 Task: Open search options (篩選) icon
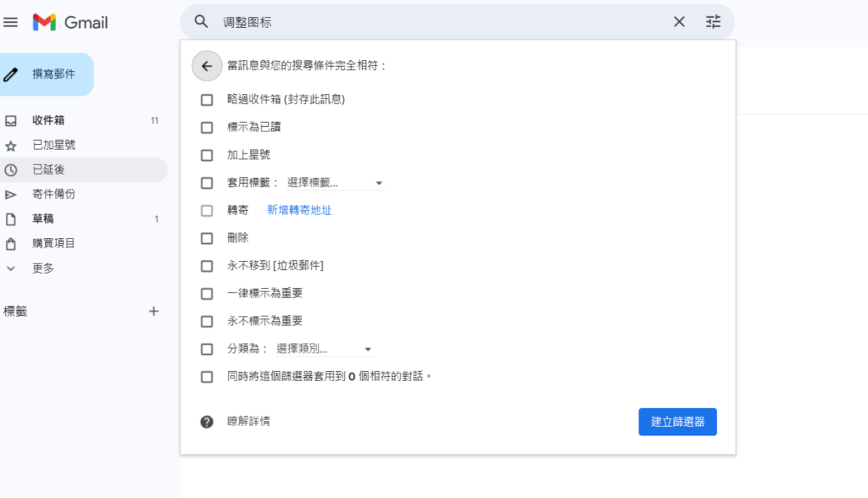(x=713, y=21)
